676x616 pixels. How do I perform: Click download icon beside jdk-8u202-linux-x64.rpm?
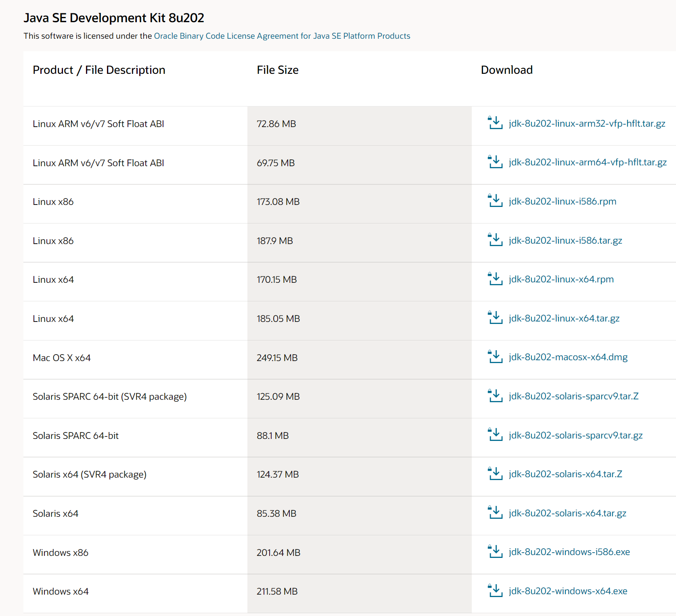point(495,279)
